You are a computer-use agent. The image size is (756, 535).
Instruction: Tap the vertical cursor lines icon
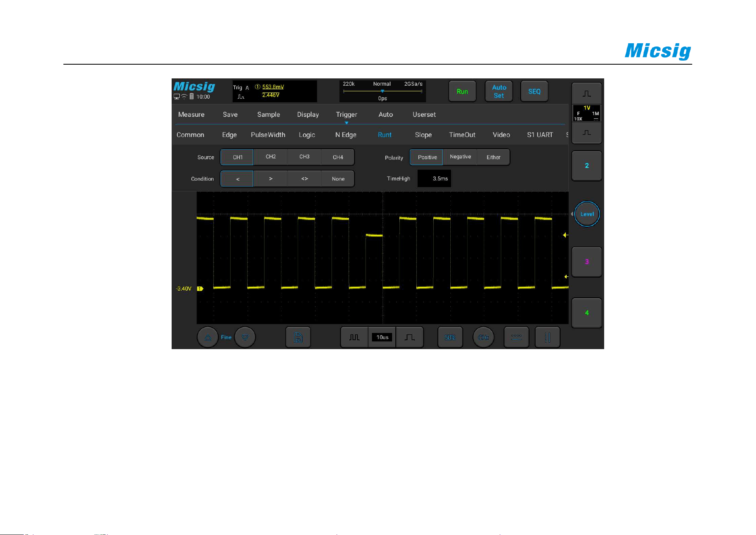548,337
